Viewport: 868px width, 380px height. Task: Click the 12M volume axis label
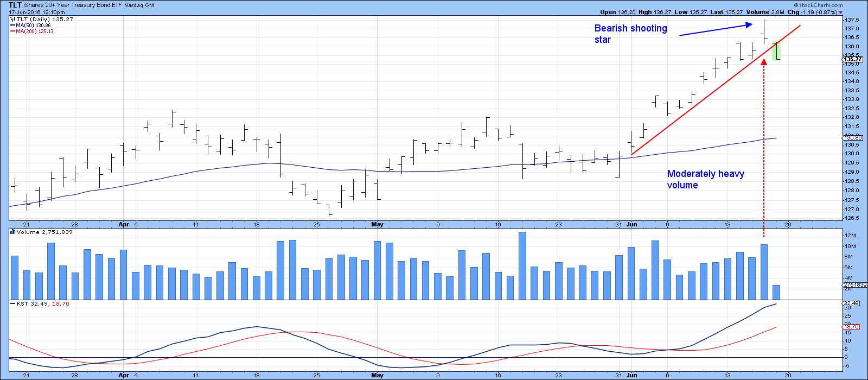pos(849,236)
